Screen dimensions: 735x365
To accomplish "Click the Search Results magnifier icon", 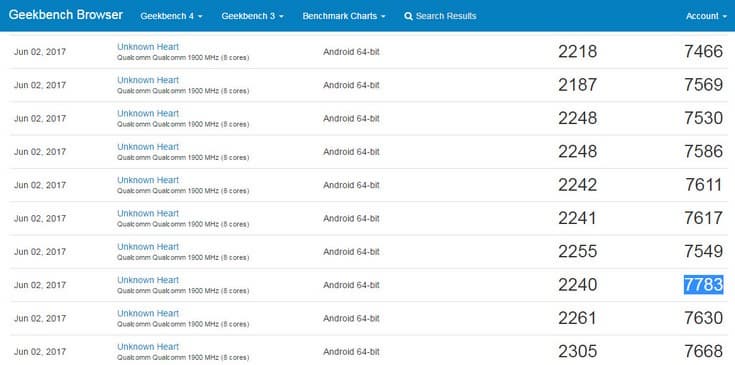I will (408, 16).
